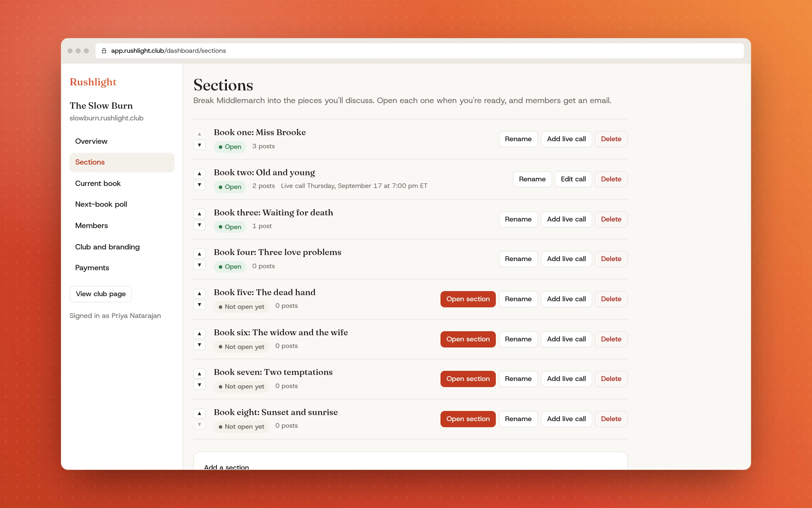Move Book two: Old and young down

point(199,185)
